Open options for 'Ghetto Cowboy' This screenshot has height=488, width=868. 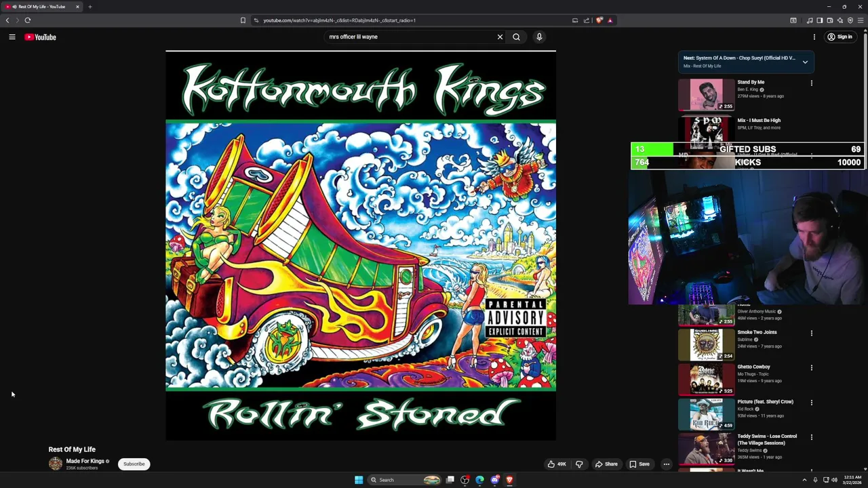tap(811, 368)
